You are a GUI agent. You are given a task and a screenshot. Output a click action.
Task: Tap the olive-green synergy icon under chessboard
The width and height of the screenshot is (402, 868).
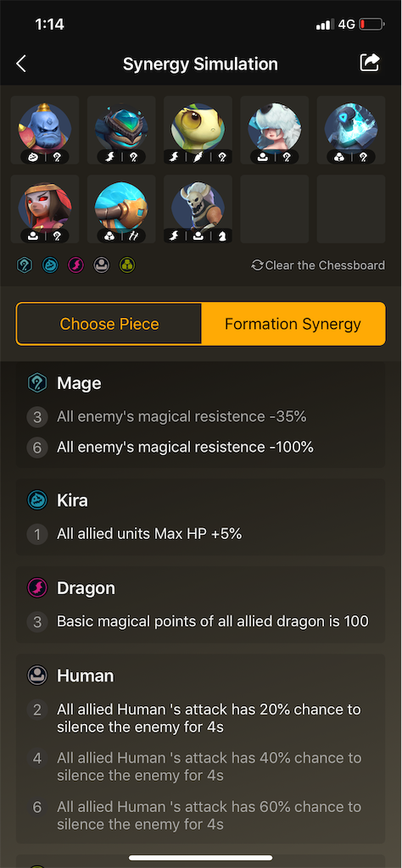tap(127, 265)
